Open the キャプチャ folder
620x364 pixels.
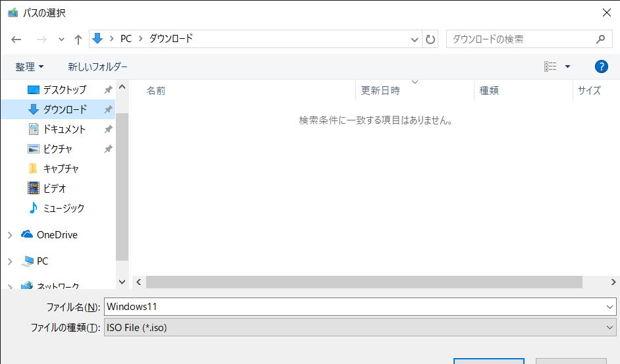pos(61,169)
